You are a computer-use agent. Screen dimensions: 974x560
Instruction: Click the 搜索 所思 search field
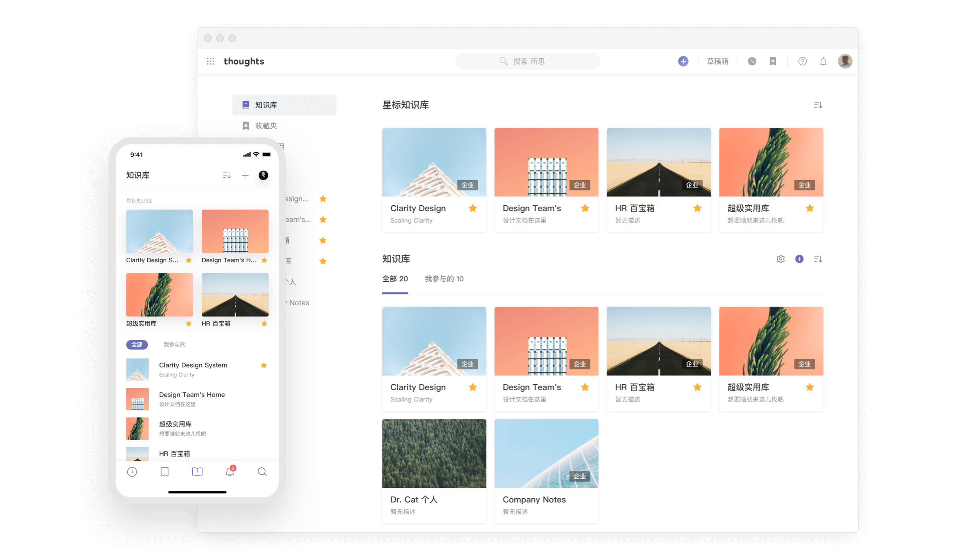click(x=527, y=61)
